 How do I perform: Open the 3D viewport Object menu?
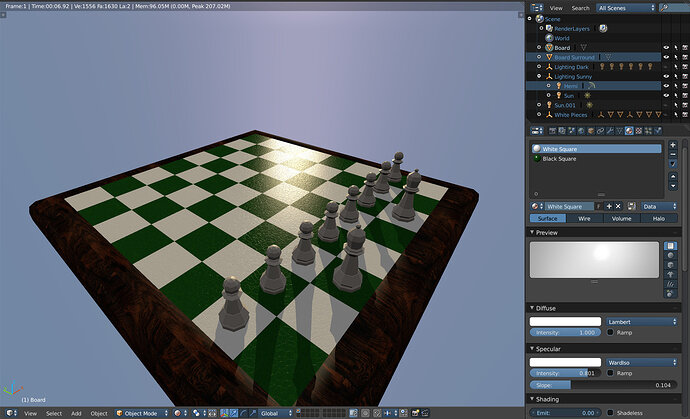(x=99, y=413)
